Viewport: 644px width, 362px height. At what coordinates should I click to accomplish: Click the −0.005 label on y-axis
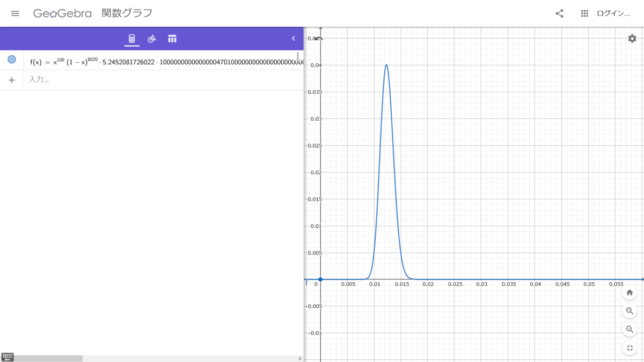pos(313,306)
